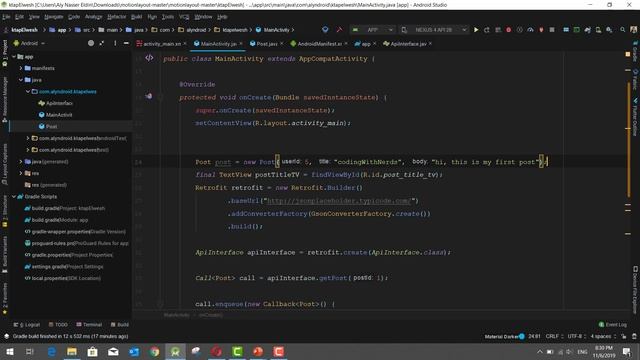Collapse the com.alyndroid.ktapelwesh package
This screenshot has height=360, width=640.
pos(28,91)
